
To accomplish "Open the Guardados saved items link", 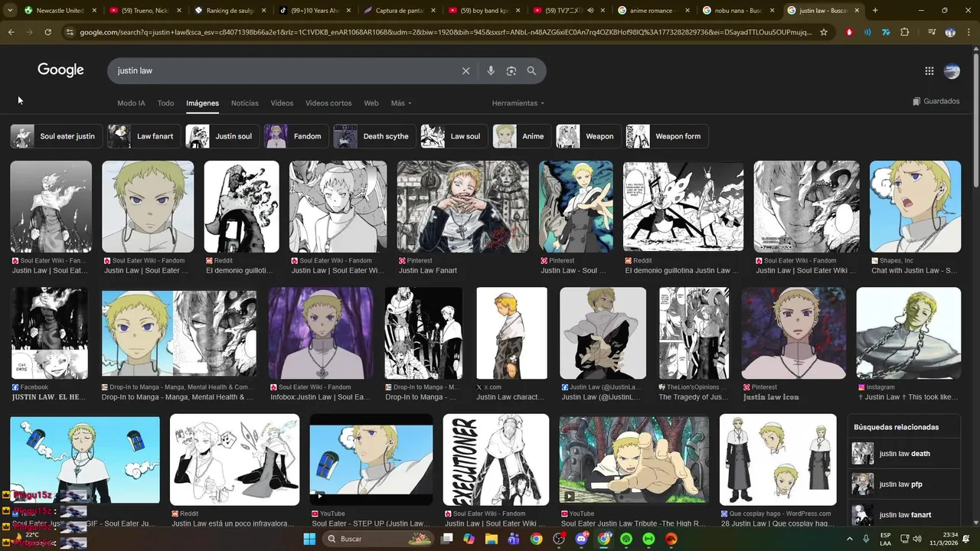I will point(936,101).
